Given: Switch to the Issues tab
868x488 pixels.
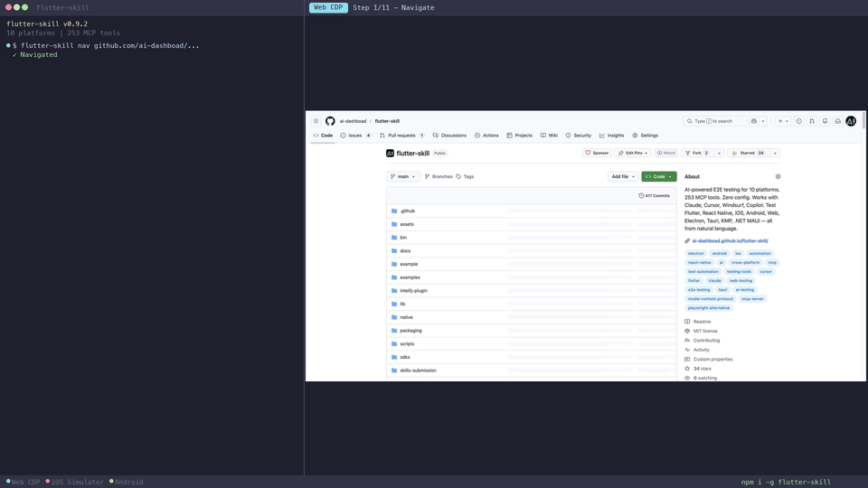Looking at the screenshot, I should 356,136.
